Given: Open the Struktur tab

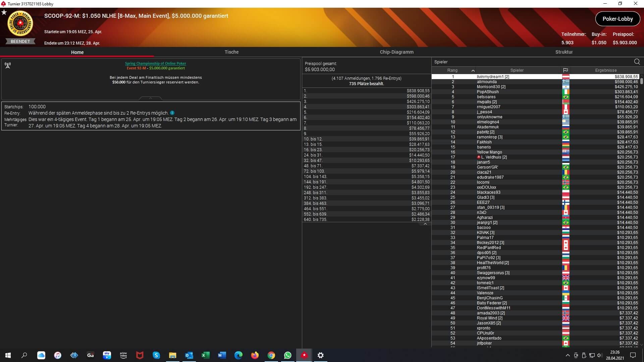Looking at the screenshot, I should [564, 52].
